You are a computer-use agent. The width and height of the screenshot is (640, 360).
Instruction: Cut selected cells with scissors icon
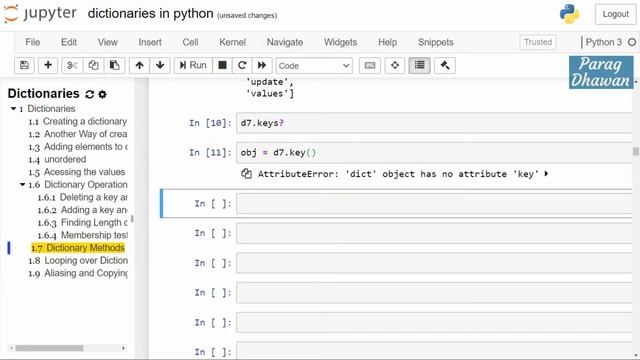[x=72, y=65]
